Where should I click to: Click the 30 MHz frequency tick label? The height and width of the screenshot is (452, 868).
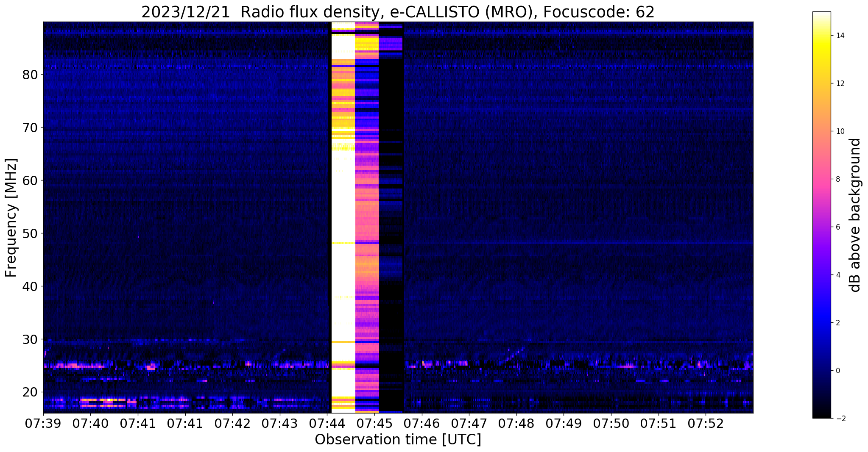tap(30, 339)
